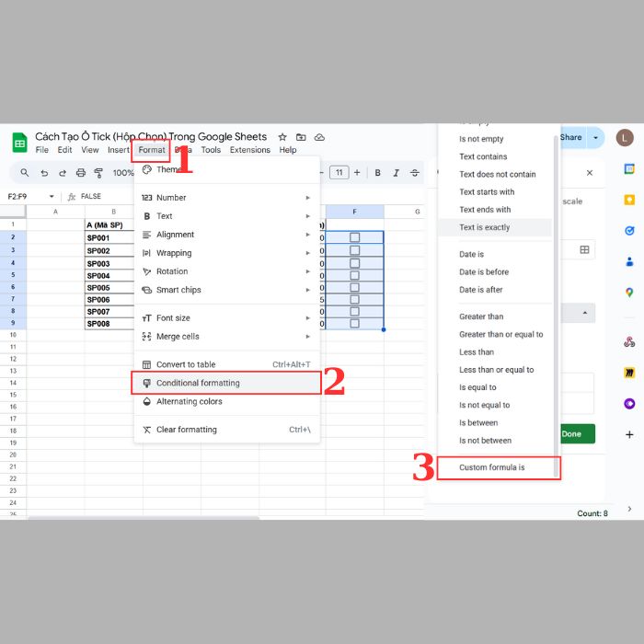Expand the Merge cells submenu

pos(308,337)
